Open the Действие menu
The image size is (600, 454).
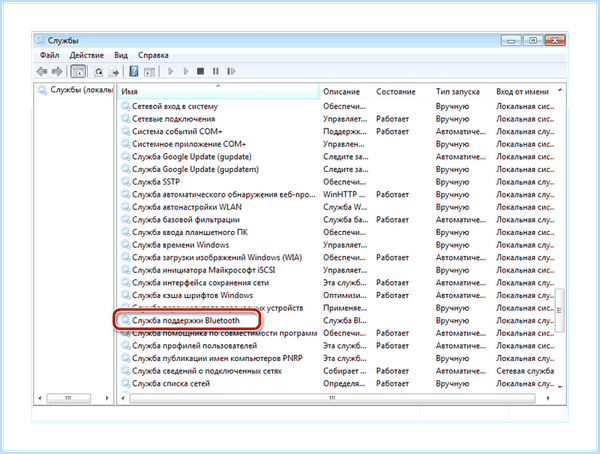pyautogui.click(x=86, y=55)
